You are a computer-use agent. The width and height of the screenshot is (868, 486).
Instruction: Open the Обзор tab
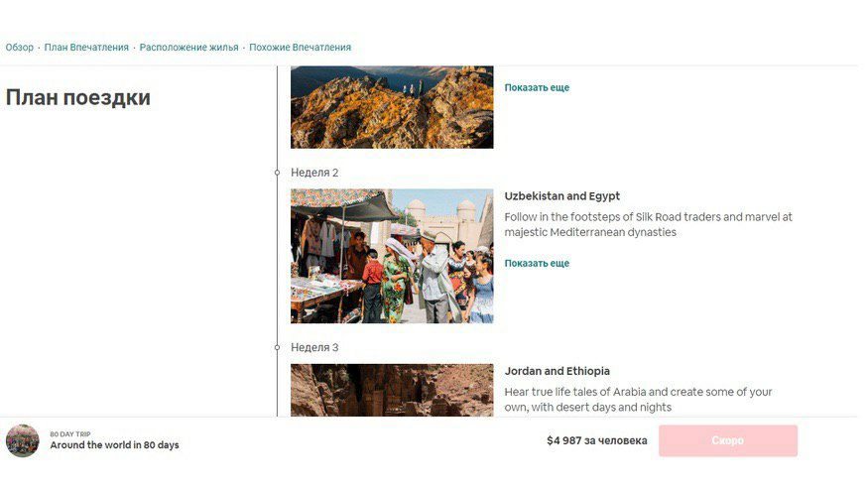point(20,48)
